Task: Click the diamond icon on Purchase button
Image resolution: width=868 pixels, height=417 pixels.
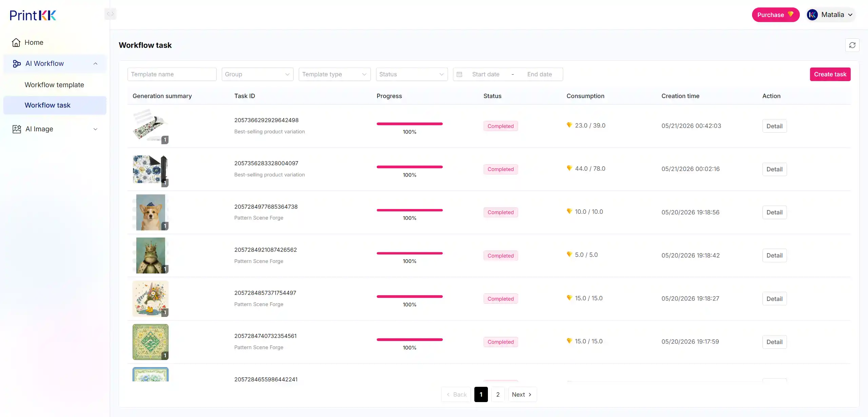Action: click(790, 14)
